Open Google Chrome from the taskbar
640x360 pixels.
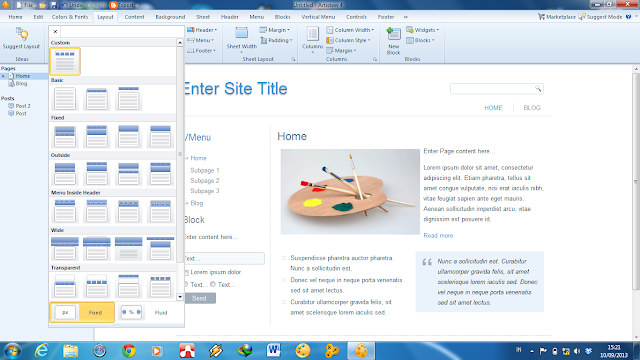129,351
